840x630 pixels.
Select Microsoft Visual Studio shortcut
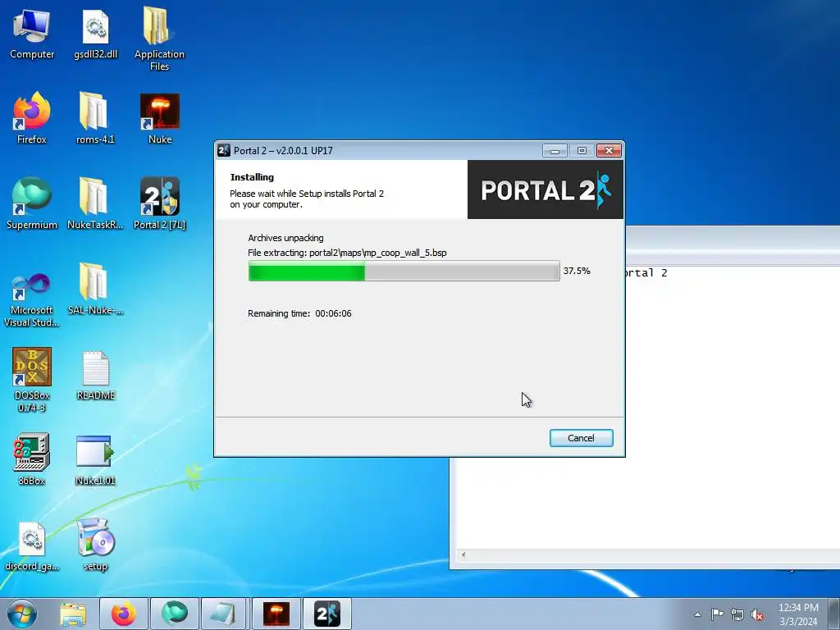pos(32,300)
